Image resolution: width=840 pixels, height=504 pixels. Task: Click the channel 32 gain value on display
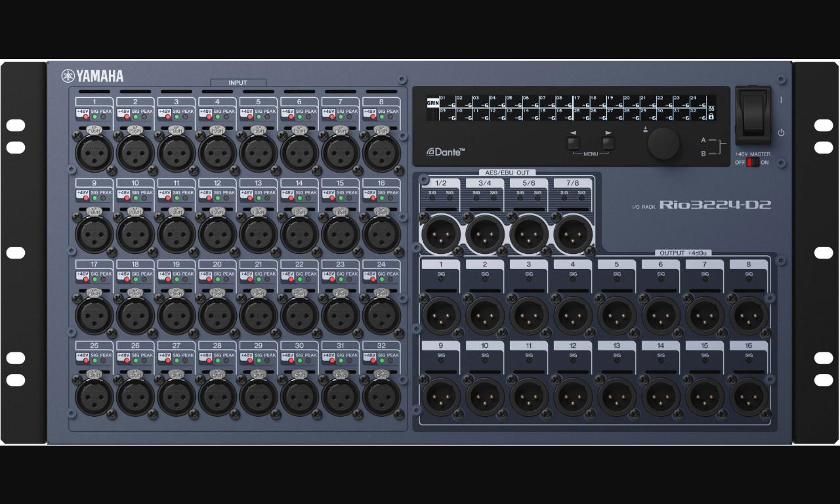click(702, 117)
